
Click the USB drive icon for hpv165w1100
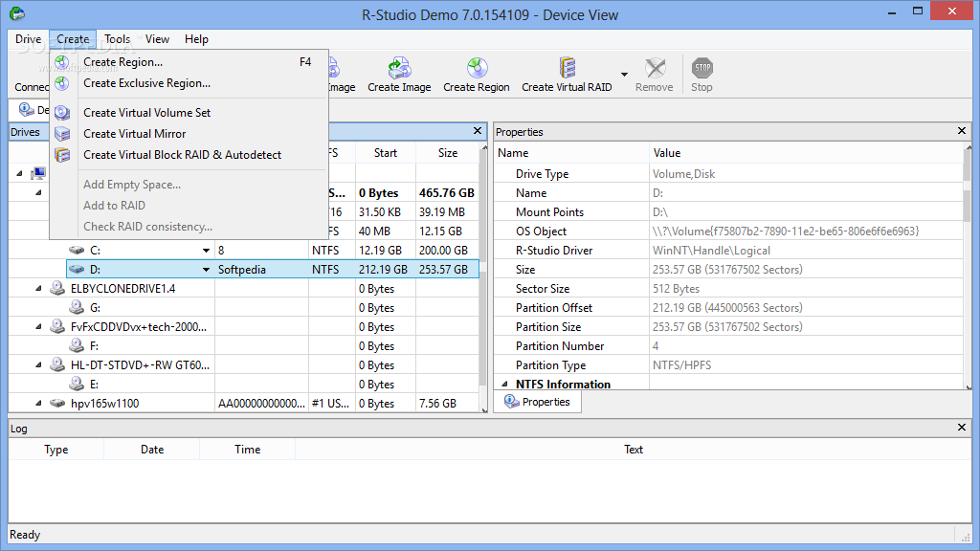point(57,403)
